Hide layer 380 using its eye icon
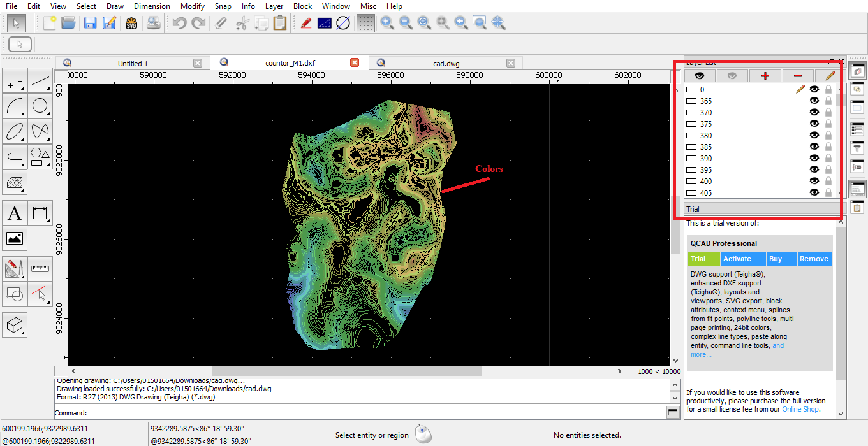Image resolution: width=868 pixels, height=446 pixels. (814, 136)
